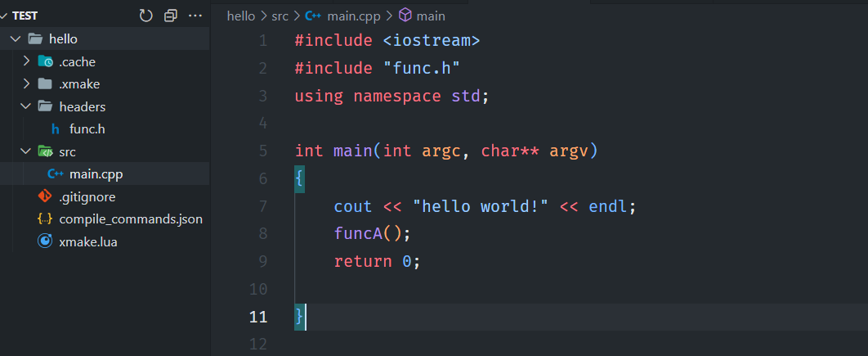Click the <iostream> include text
This screenshot has width=868, height=356.
pos(432,40)
